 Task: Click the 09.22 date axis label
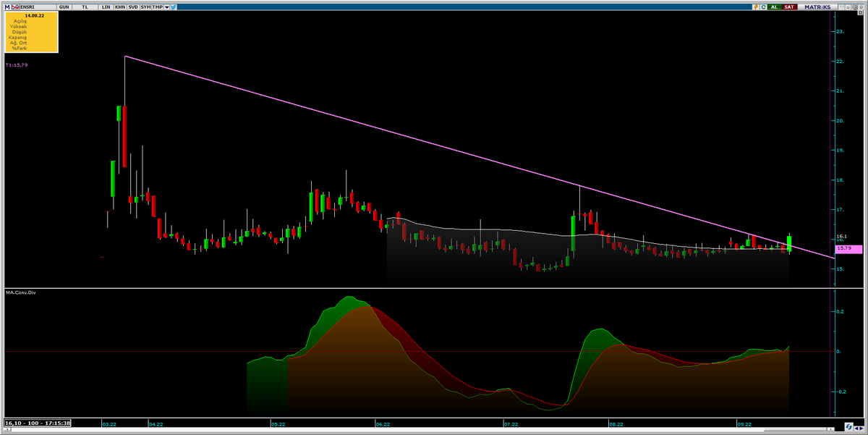tap(744, 424)
